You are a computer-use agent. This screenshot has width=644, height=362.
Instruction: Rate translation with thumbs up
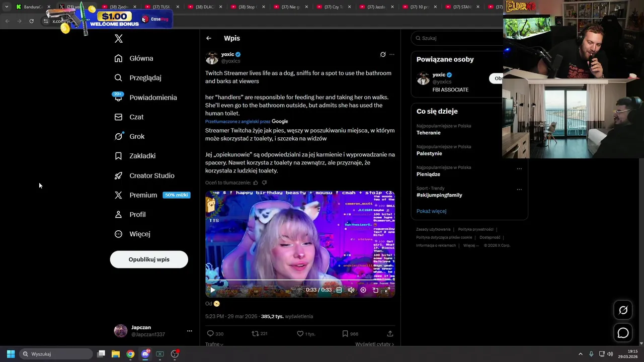click(256, 183)
